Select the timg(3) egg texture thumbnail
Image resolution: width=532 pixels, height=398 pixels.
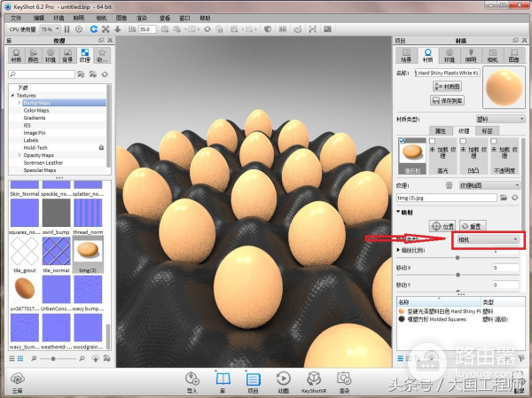(88, 254)
